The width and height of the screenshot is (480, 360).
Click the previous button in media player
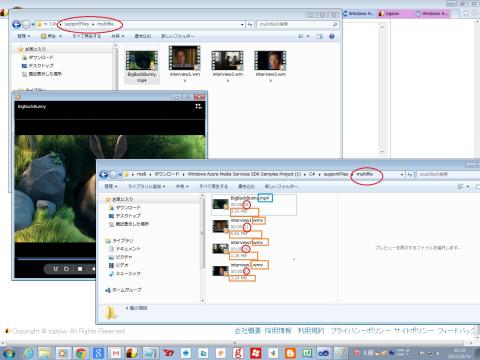point(93,269)
